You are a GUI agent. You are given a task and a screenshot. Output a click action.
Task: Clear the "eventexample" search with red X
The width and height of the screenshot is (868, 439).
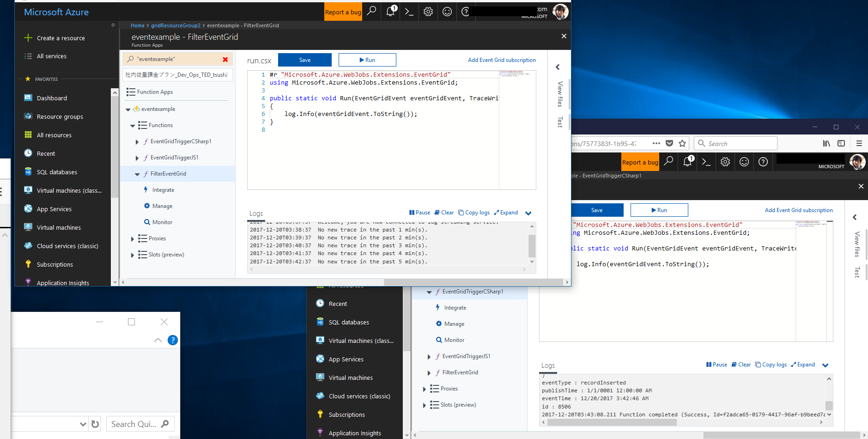[x=225, y=59]
